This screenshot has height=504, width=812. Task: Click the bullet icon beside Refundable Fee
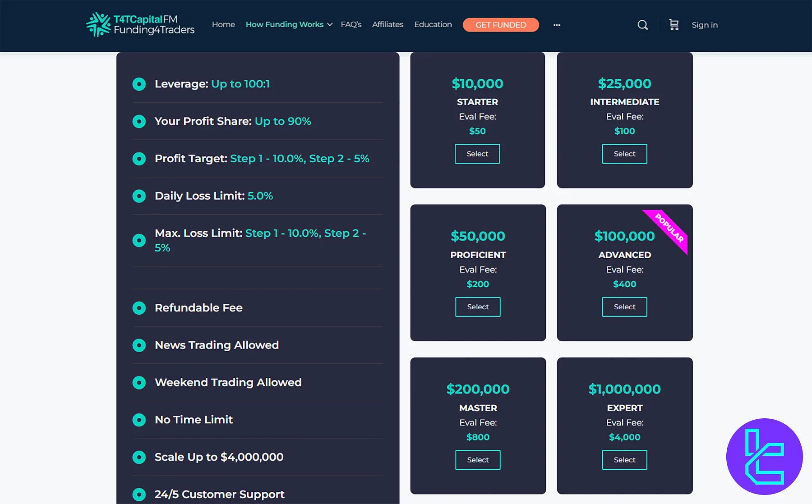139,308
